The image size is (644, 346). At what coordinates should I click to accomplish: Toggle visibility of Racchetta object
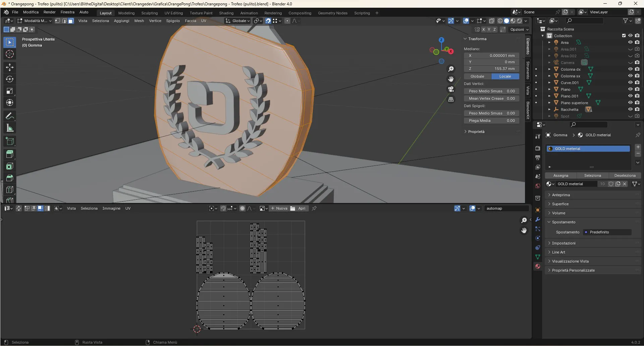(630, 109)
